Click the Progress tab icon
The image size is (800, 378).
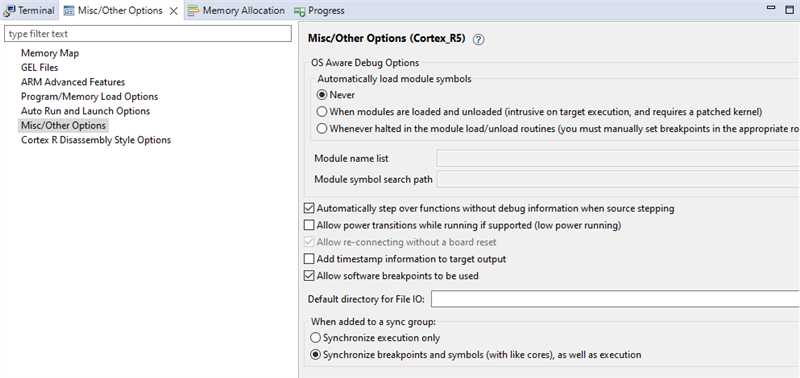[x=299, y=11]
